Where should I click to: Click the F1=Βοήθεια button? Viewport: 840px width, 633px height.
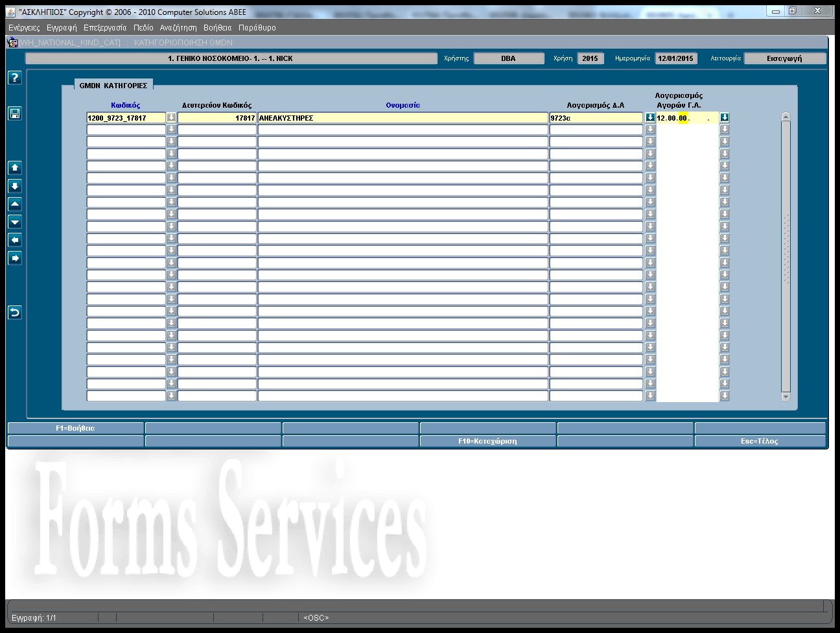pyautogui.click(x=75, y=428)
